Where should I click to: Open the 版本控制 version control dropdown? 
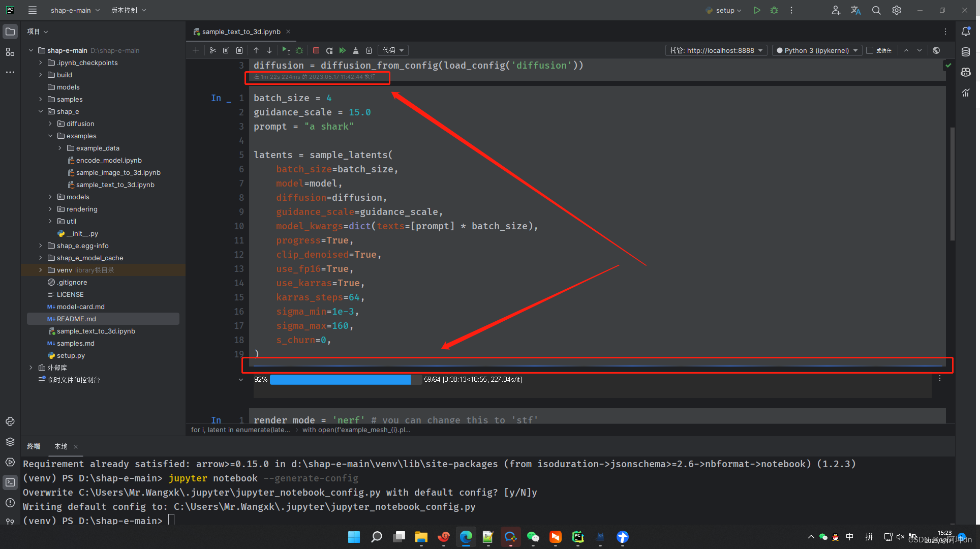coord(128,10)
